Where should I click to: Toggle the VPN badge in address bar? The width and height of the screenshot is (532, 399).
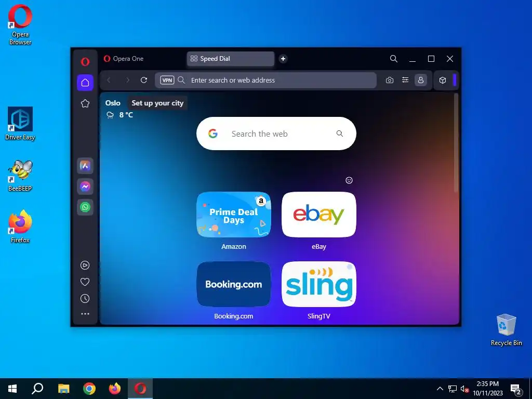pos(167,80)
